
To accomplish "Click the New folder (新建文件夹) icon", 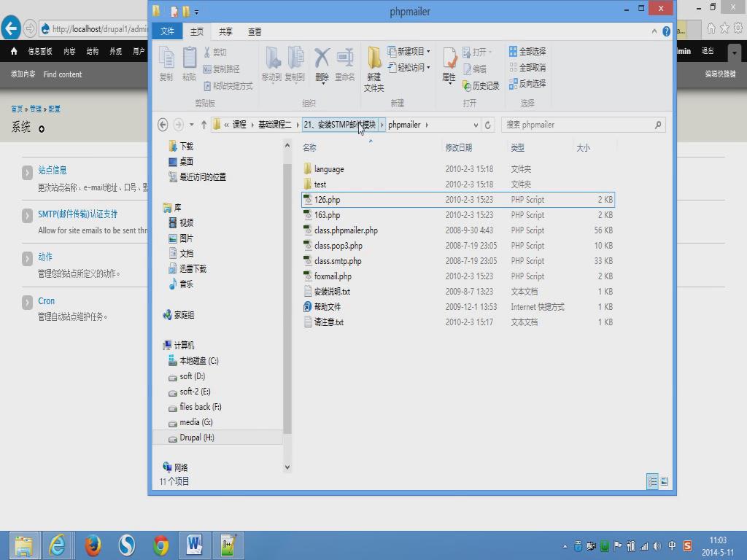I will (x=374, y=69).
